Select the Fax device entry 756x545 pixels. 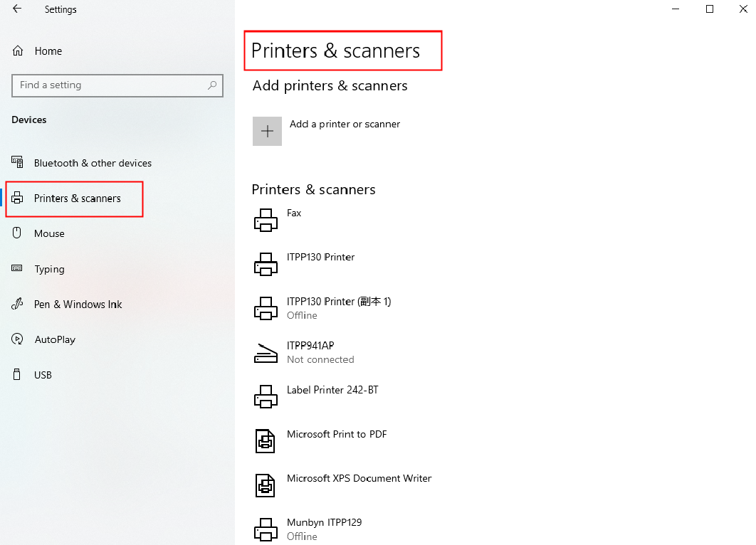[x=294, y=213]
